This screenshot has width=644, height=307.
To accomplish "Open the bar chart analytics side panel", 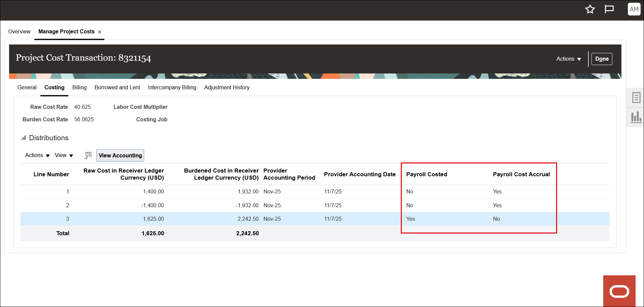I will click(636, 117).
